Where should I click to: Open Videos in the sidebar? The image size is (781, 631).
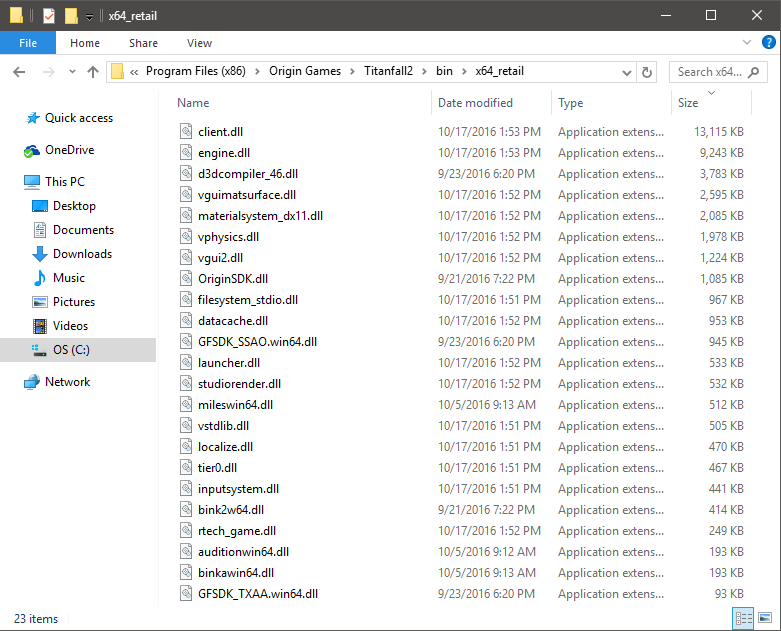[x=70, y=326]
